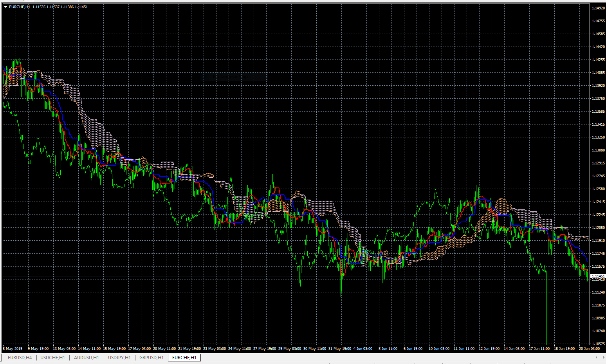This screenshot has width=606, height=364.
Task: Open the GBPUSD,H1 chart tab
Action: click(151, 357)
